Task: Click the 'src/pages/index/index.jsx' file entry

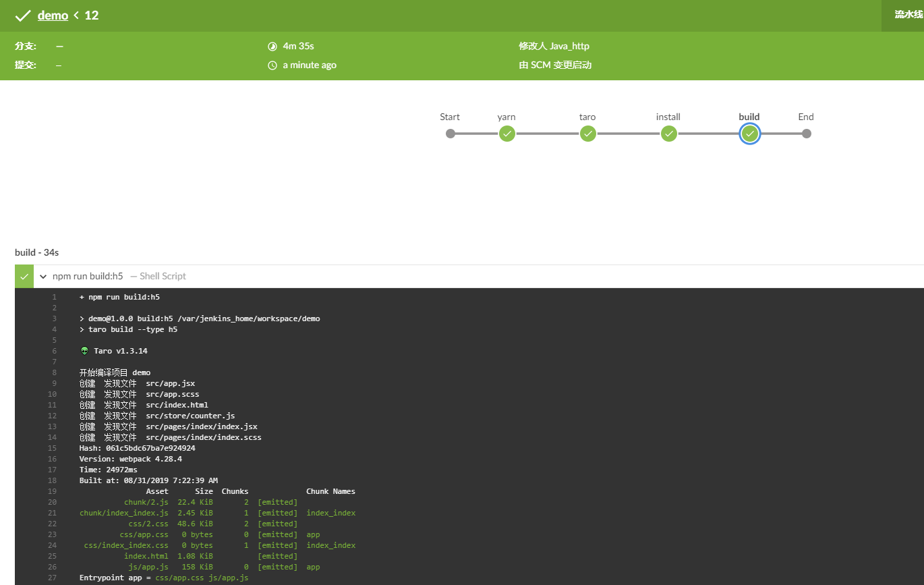Action: pos(202,426)
